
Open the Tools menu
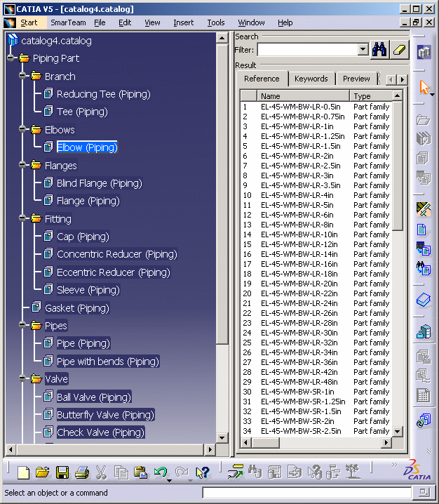coord(216,22)
